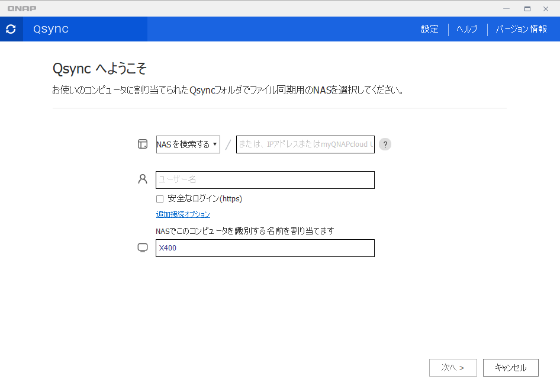Screen dimensions: 560x392
Task: Click the user profile icon
Action: click(143, 179)
